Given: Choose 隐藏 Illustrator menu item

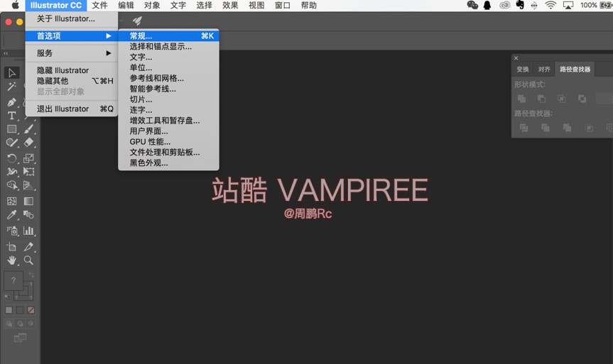Looking at the screenshot, I should [72, 70].
